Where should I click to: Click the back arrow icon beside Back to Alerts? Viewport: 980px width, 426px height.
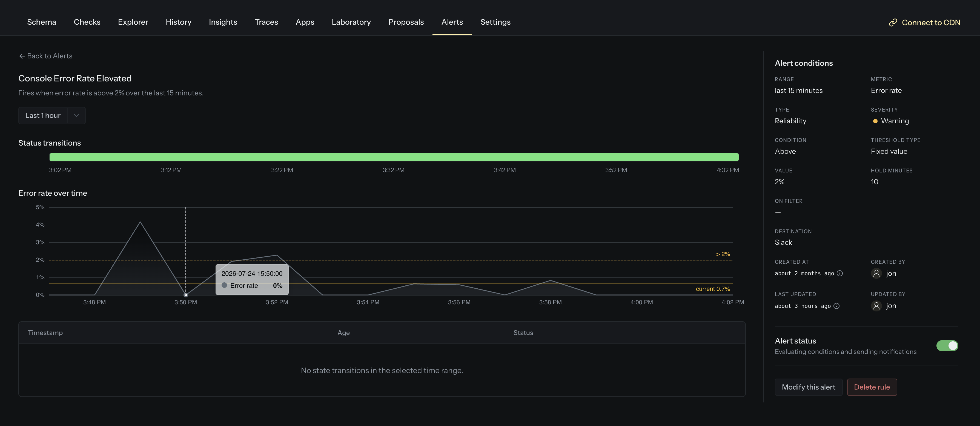(22, 56)
